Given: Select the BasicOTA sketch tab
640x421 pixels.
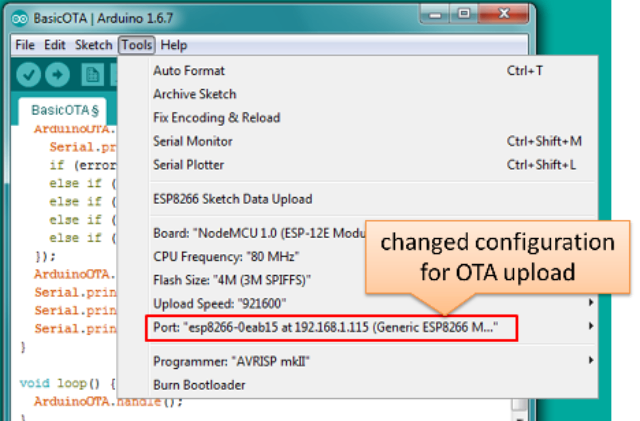Looking at the screenshot, I should coord(65,111).
